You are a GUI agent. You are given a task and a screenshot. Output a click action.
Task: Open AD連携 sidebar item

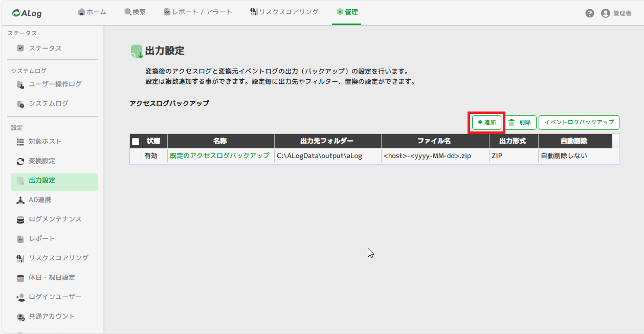pos(40,199)
